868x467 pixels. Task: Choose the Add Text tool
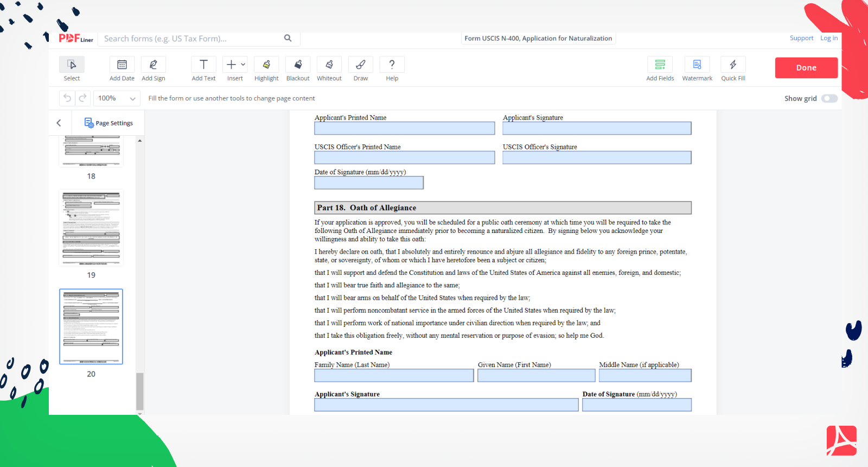click(x=203, y=65)
